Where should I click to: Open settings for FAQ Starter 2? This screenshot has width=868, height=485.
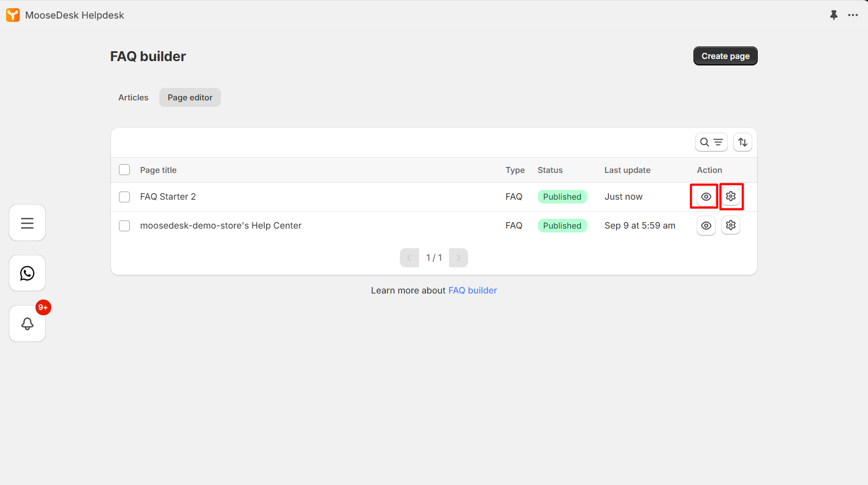731,196
